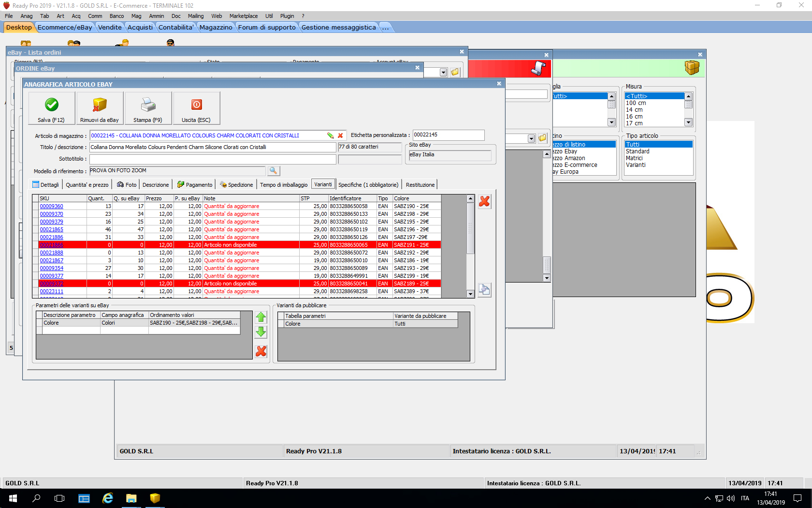The image size is (812, 508).
Task: Open SKU link 00009360
Action: coord(51,206)
